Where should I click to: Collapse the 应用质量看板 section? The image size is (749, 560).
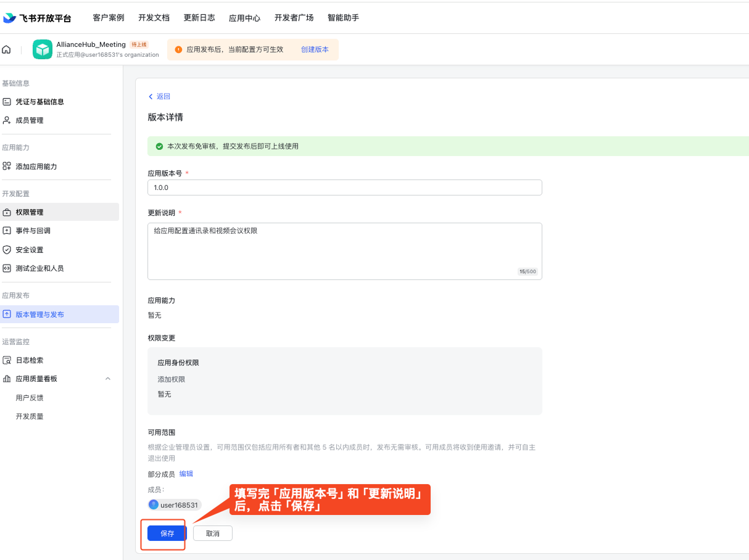(108, 378)
